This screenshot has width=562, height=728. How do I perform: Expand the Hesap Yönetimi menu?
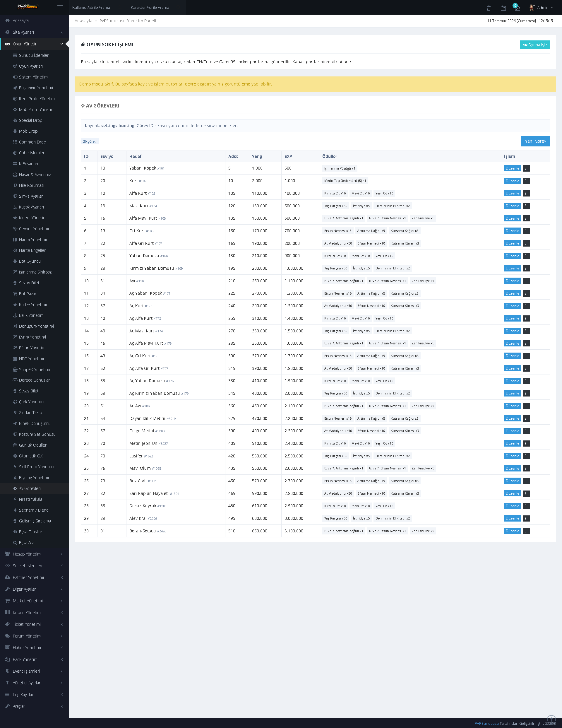click(34, 554)
